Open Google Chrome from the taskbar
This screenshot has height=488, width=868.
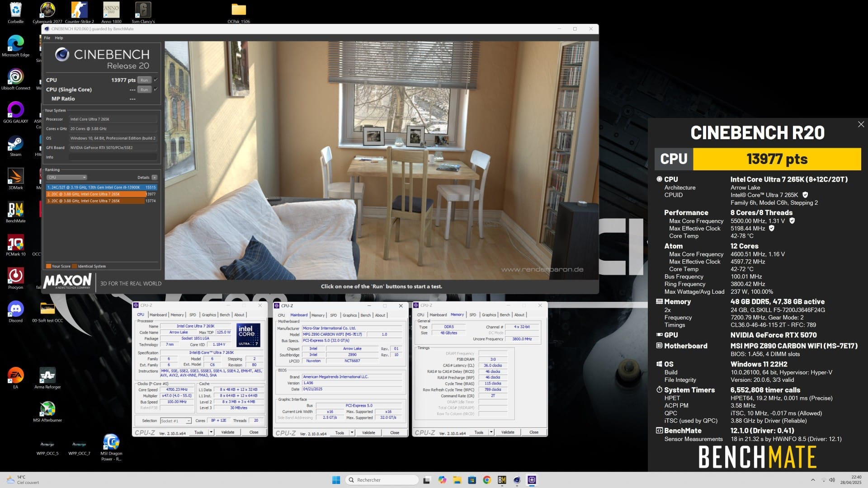tap(487, 480)
